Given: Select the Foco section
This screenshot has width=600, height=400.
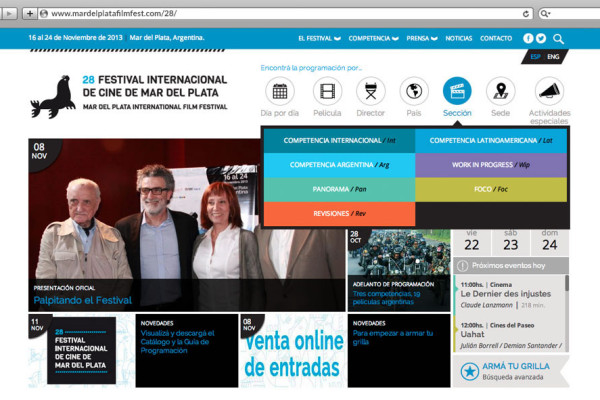Looking at the screenshot, I should coord(491,189).
